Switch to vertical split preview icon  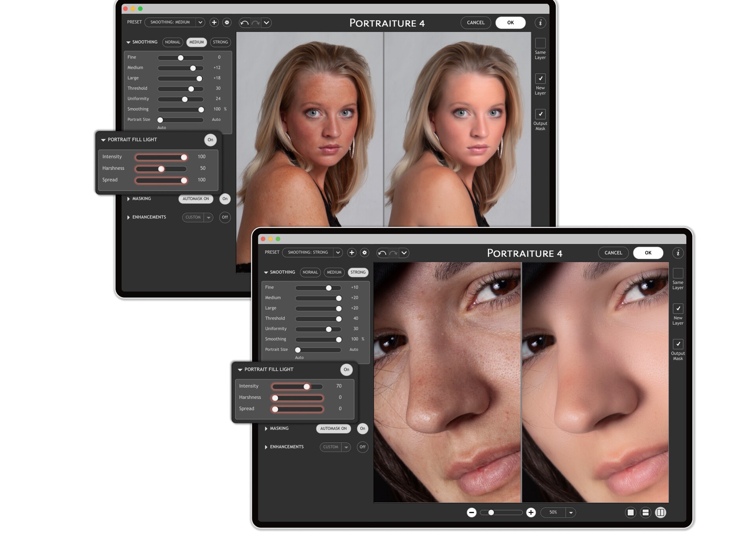(661, 512)
